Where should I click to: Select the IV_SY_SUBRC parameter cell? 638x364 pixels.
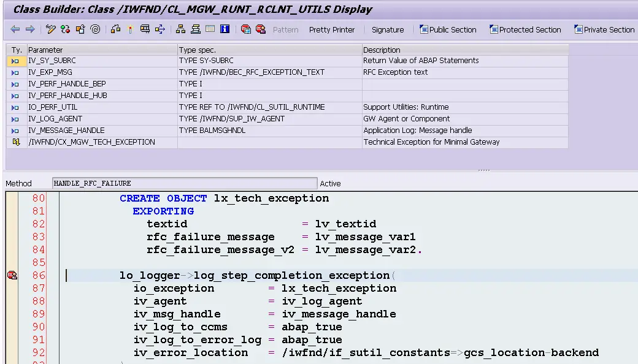click(102, 61)
